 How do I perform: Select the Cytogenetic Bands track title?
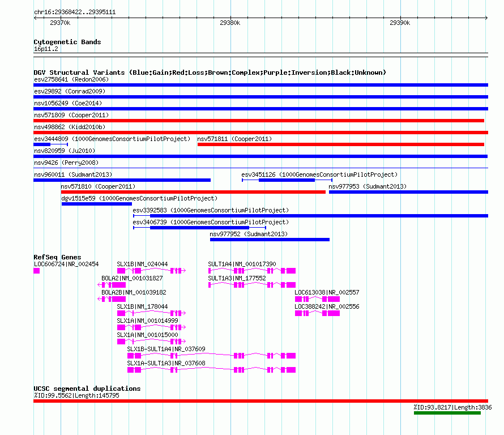67,42
